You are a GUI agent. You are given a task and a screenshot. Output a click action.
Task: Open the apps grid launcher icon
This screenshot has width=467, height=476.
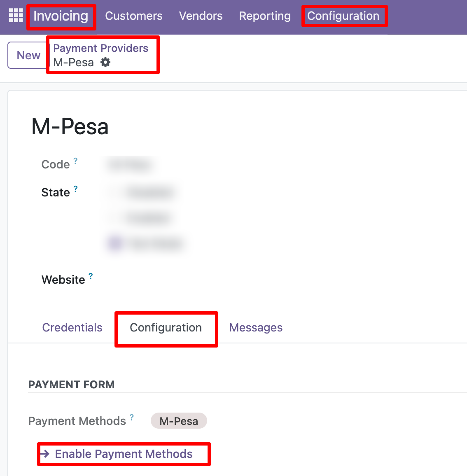pyautogui.click(x=16, y=16)
